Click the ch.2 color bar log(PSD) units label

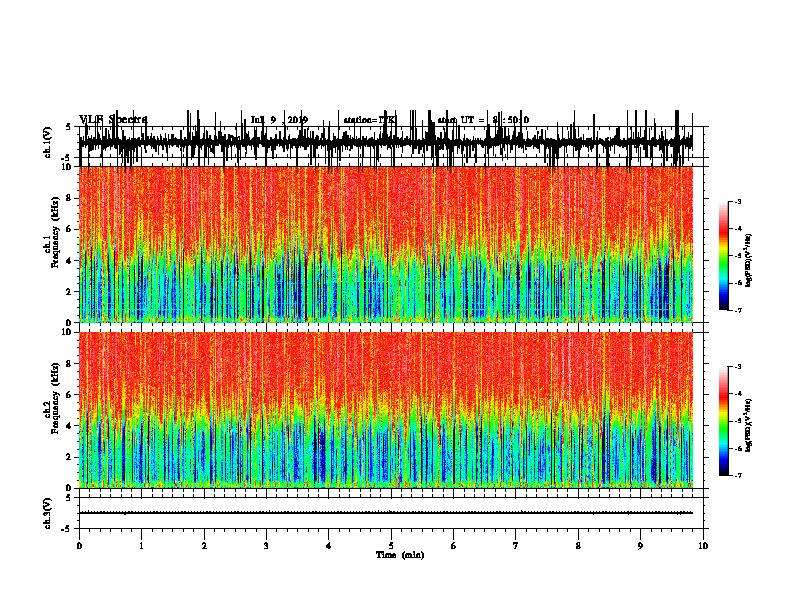[749, 425]
